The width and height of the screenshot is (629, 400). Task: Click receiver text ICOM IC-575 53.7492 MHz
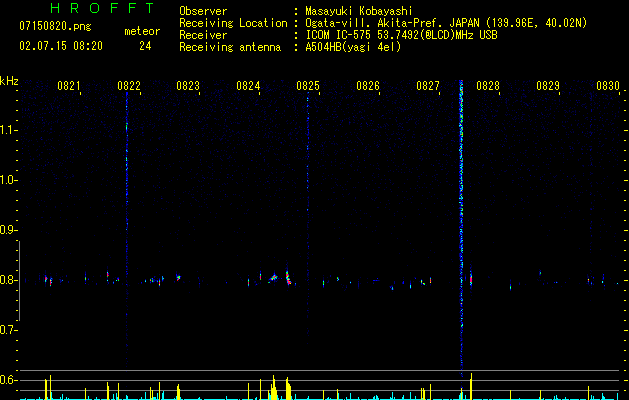point(401,35)
